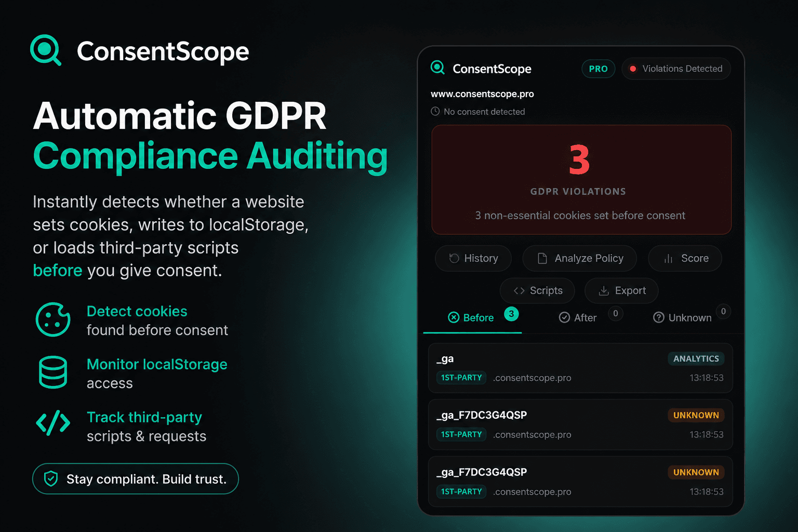
Task: Open the History button
Action: pyautogui.click(x=473, y=258)
